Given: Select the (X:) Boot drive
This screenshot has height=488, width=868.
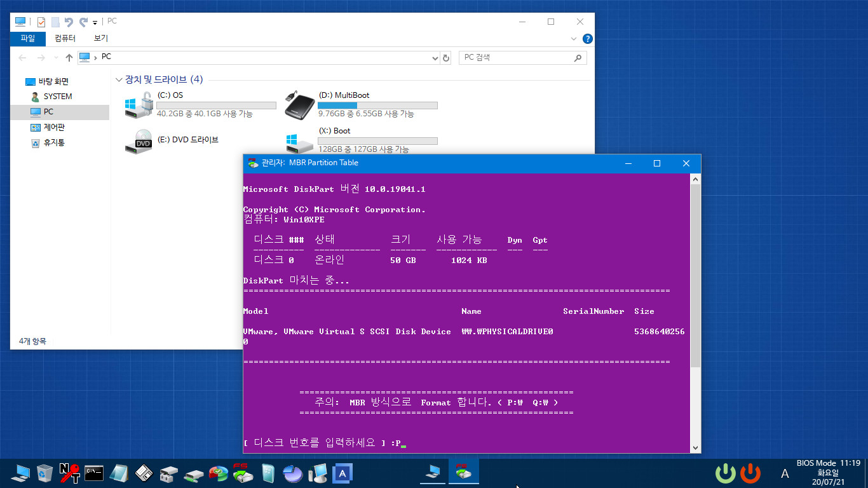Looking at the screenshot, I should coord(362,140).
